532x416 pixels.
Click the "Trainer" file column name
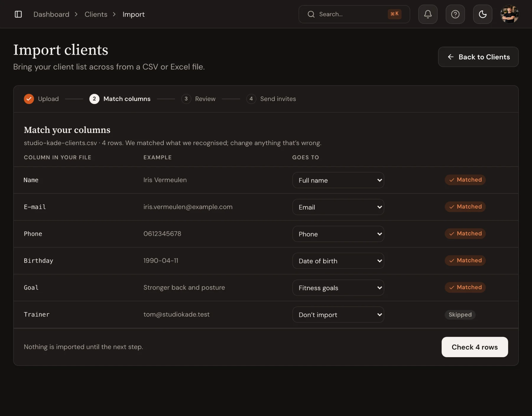pos(37,314)
